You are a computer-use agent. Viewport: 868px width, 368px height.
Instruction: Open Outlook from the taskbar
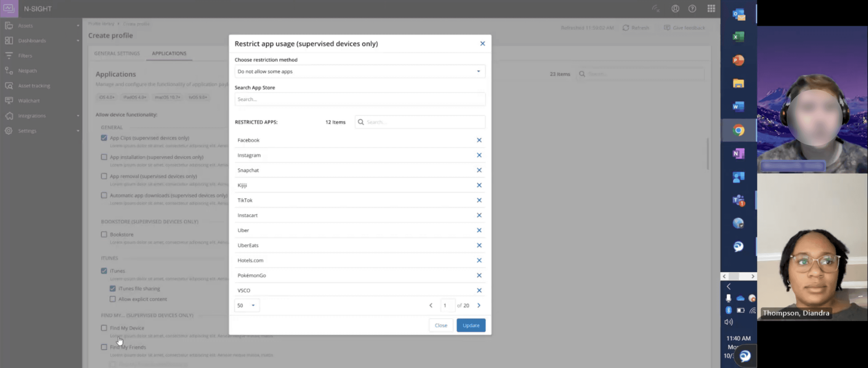pos(739,15)
